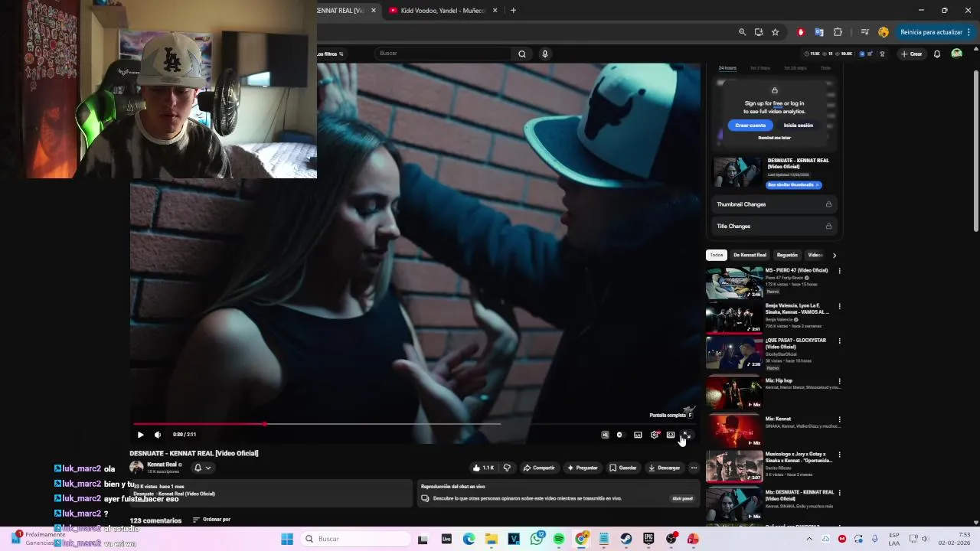Open options menu for Benja Valencia video

(x=839, y=306)
